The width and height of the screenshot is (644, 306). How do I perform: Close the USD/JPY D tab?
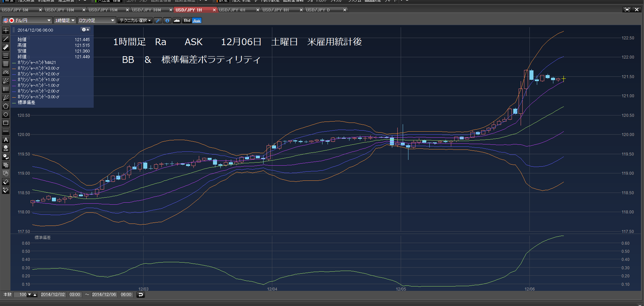click(345, 10)
